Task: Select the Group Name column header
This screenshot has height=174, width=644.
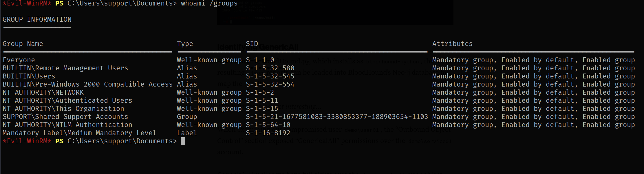Action: pyautogui.click(x=23, y=44)
